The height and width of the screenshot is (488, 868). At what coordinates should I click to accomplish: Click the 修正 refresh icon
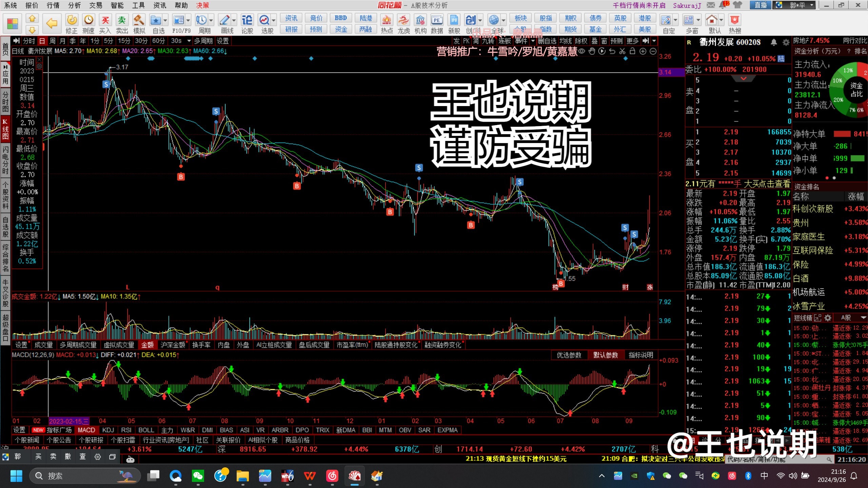tap(72, 20)
